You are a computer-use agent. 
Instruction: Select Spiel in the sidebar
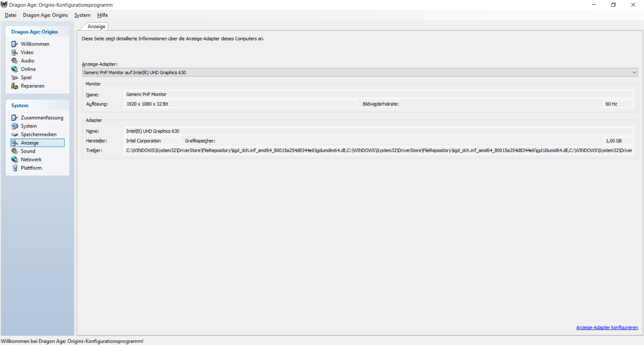[26, 77]
